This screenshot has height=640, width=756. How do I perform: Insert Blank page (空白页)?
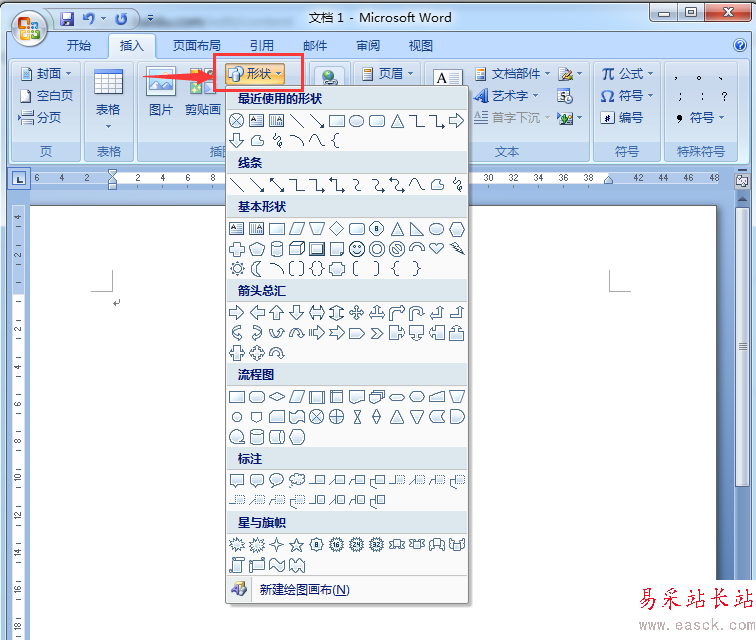click(x=46, y=95)
